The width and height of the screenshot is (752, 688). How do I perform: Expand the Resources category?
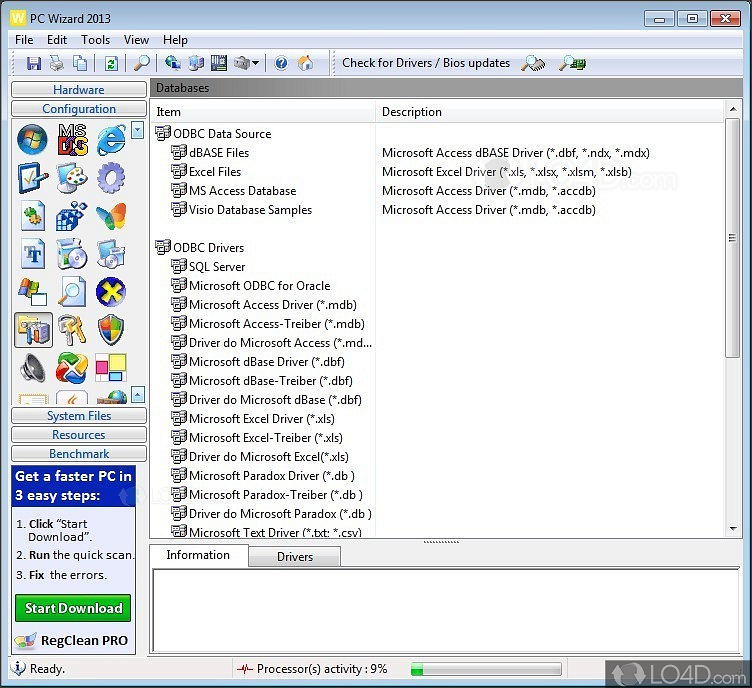point(79,435)
